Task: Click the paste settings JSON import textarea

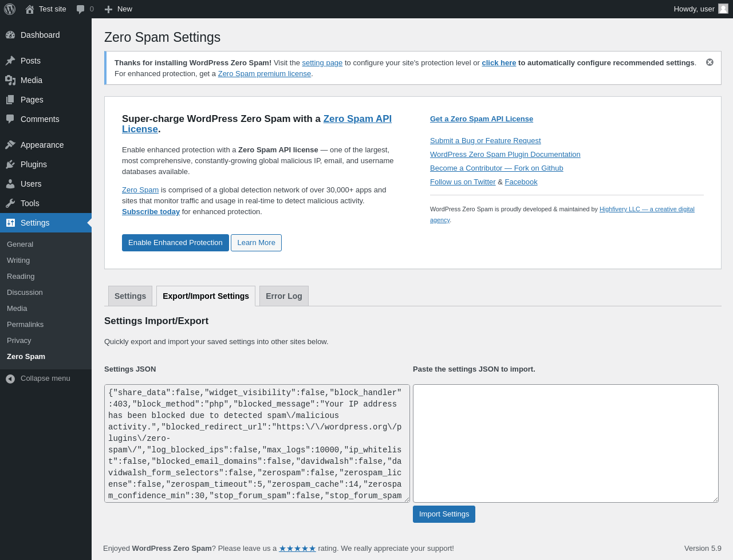Action: pos(565,443)
